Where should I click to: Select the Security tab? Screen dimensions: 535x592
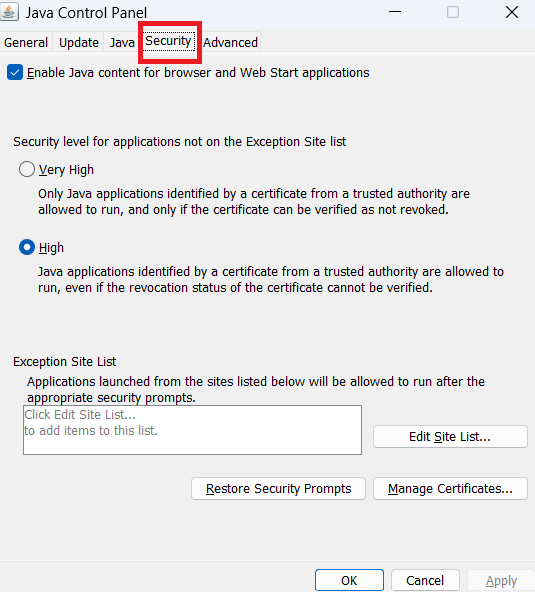[x=169, y=41]
